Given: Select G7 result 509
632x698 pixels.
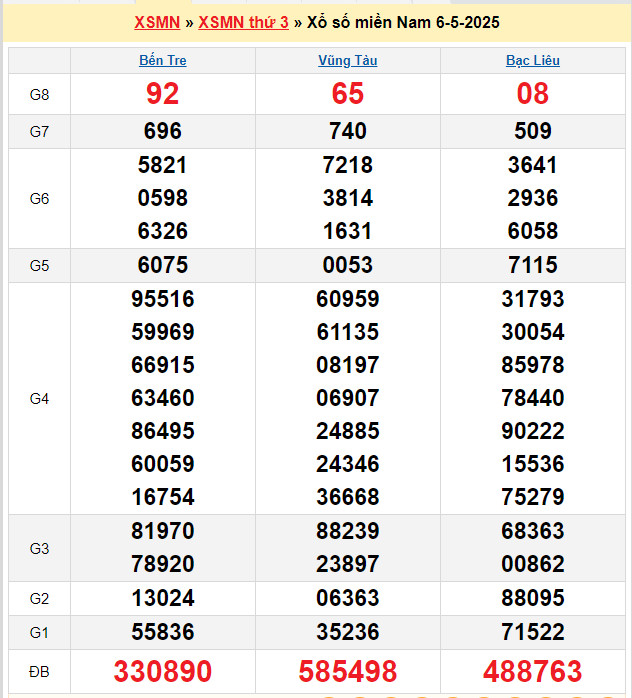Looking at the screenshot, I should 533,131.
